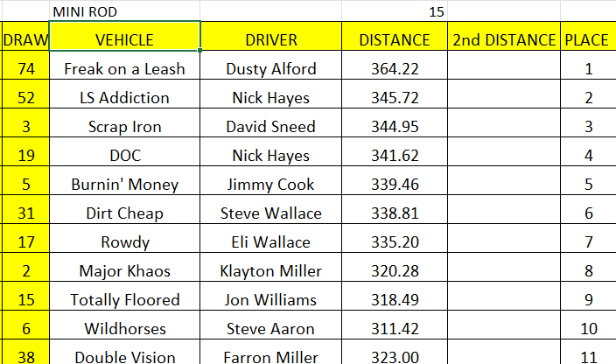Click the Jon Williams driver cell
The image size is (616, 364).
coord(270,300)
